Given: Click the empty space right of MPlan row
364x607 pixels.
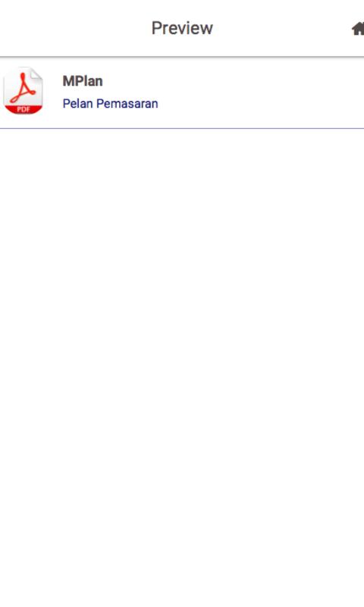Looking at the screenshot, I should [263, 93].
